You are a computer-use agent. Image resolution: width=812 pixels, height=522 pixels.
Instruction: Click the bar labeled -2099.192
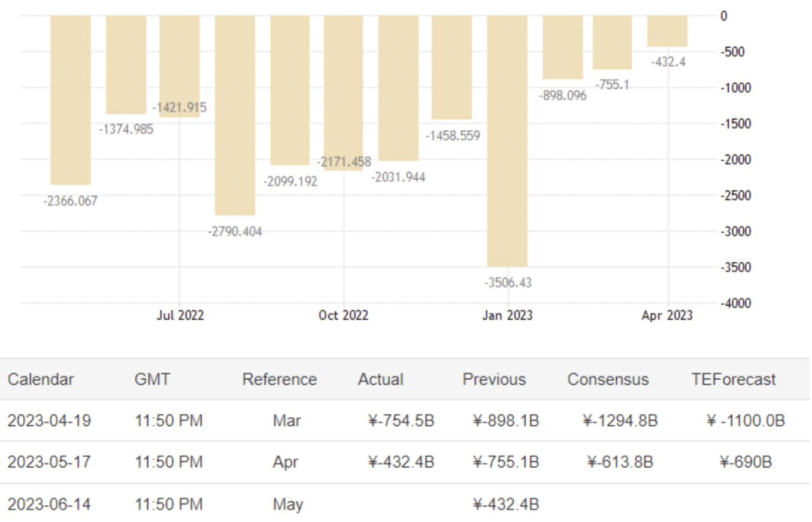pyautogui.click(x=290, y=90)
